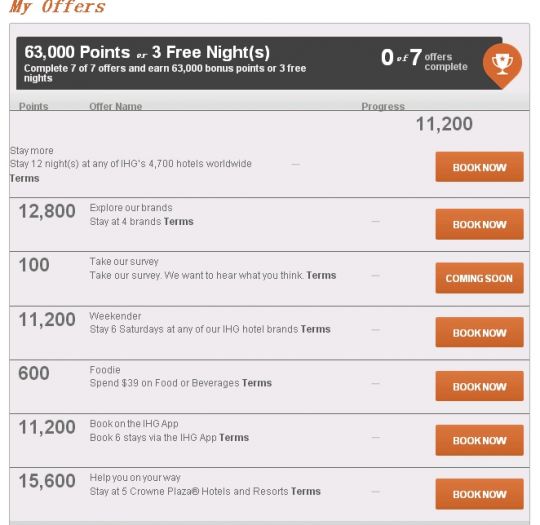The image size is (540, 525).
Task: Click BOOK NOW for Stay more offer
Action: tap(479, 167)
